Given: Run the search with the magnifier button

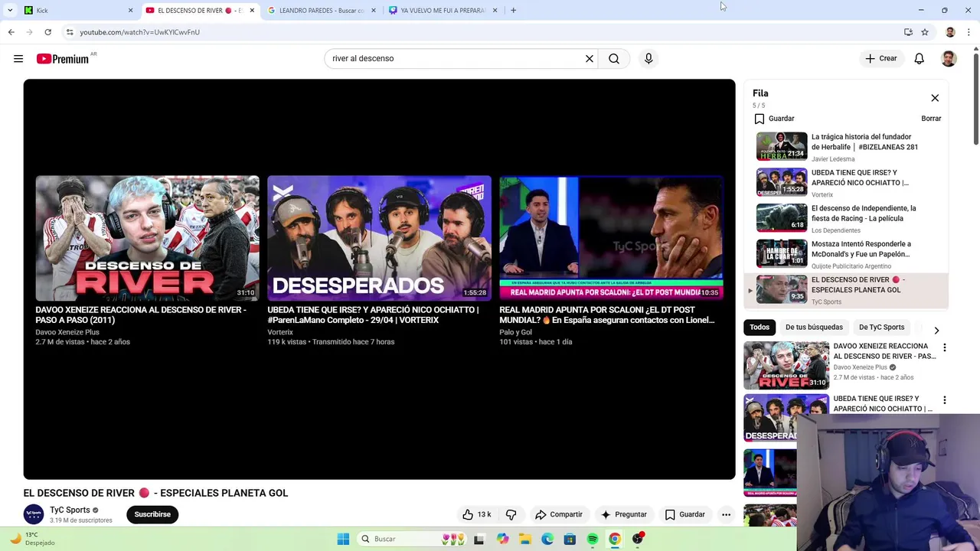Looking at the screenshot, I should tap(614, 58).
